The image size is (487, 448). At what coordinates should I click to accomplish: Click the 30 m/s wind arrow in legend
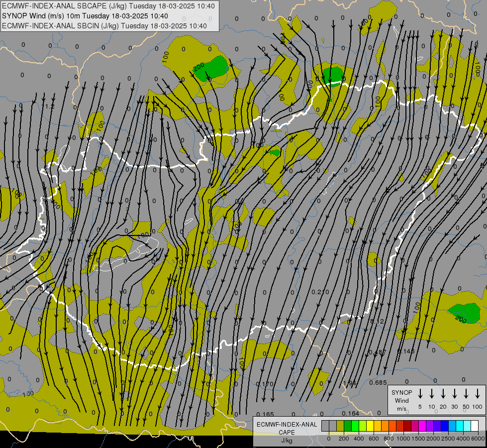[454, 394]
